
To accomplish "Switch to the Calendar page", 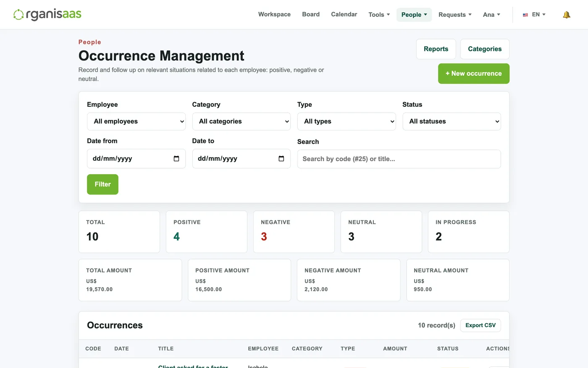I will pos(344,14).
